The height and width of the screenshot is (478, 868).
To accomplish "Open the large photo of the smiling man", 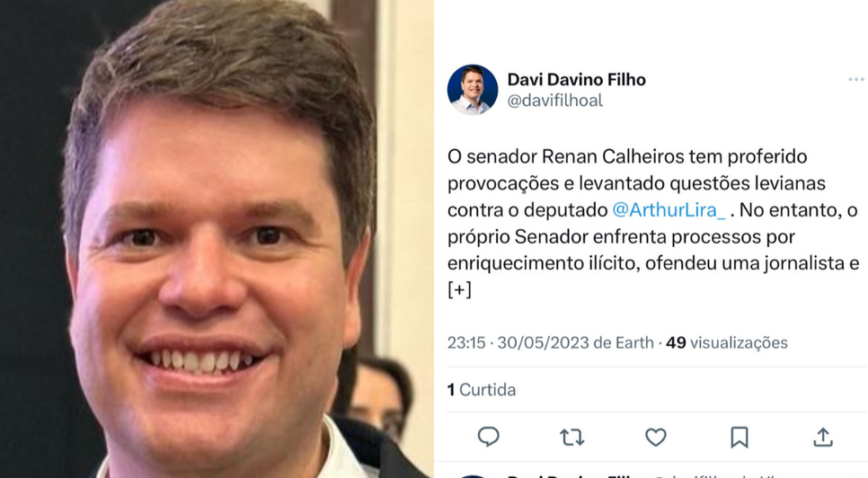I will tap(217, 239).
